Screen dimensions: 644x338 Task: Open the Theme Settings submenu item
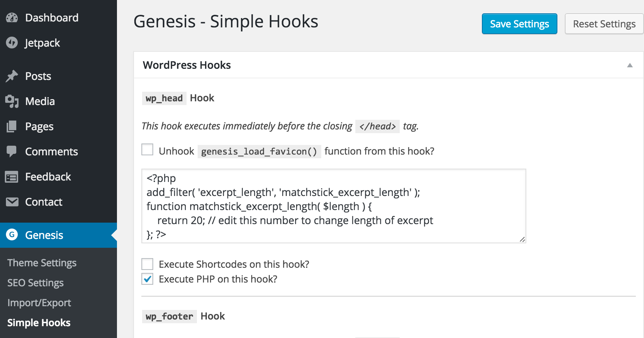point(42,263)
